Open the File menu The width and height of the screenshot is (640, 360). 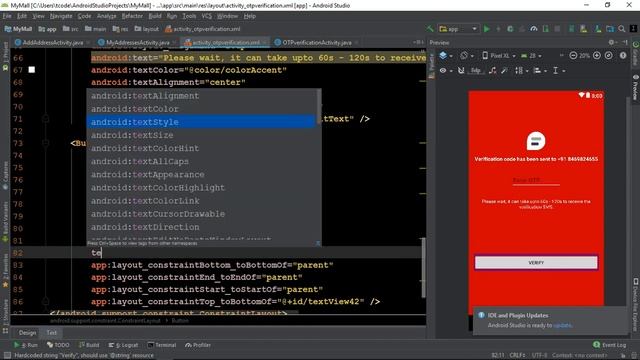coord(7,16)
